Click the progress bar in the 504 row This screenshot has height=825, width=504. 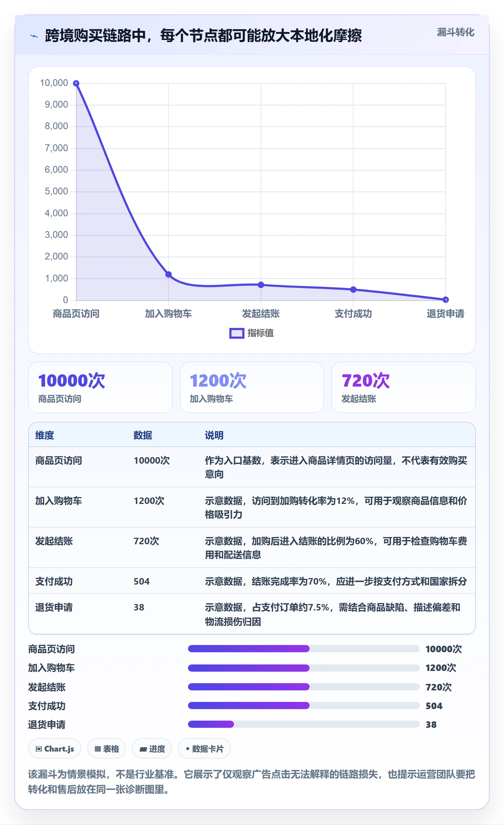(x=304, y=705)
